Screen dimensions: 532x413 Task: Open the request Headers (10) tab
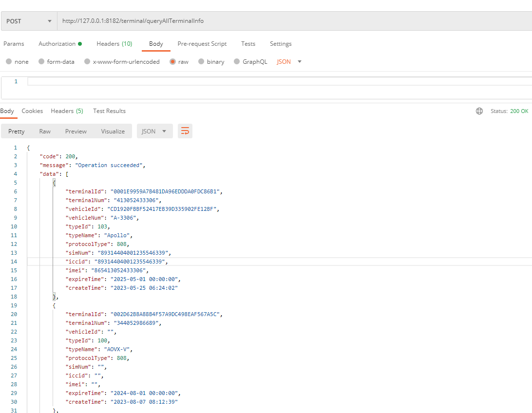point(114,44)
